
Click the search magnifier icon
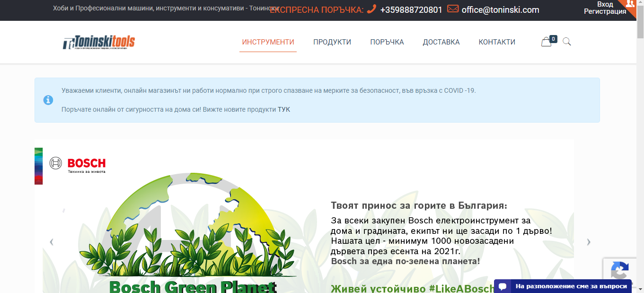566,42
